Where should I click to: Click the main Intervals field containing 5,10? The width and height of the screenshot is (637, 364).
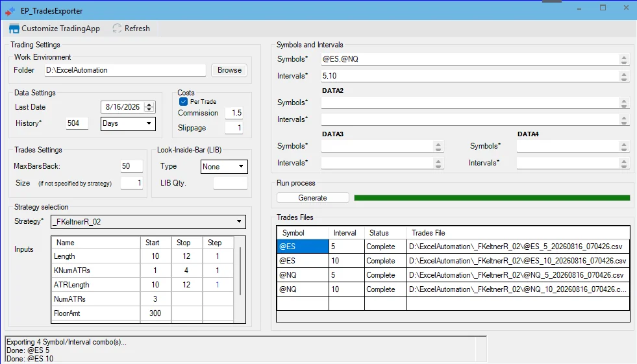pos(470,76)
